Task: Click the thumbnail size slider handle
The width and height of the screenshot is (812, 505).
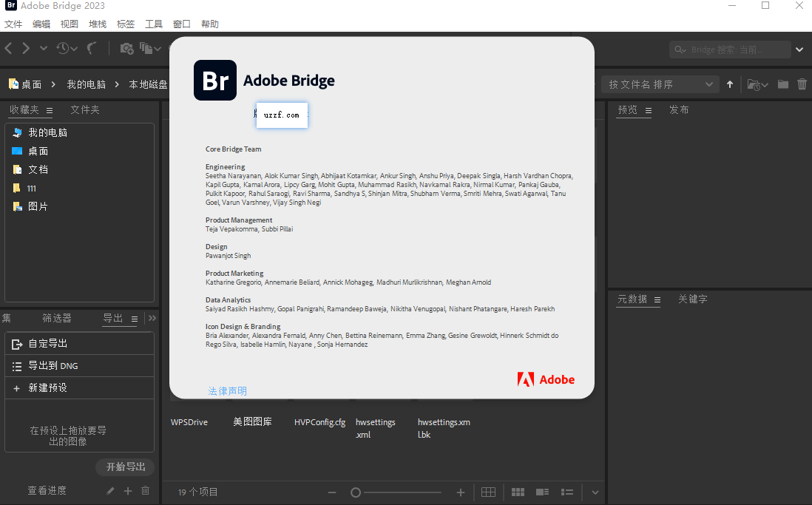Action: (x=356, y=492)
